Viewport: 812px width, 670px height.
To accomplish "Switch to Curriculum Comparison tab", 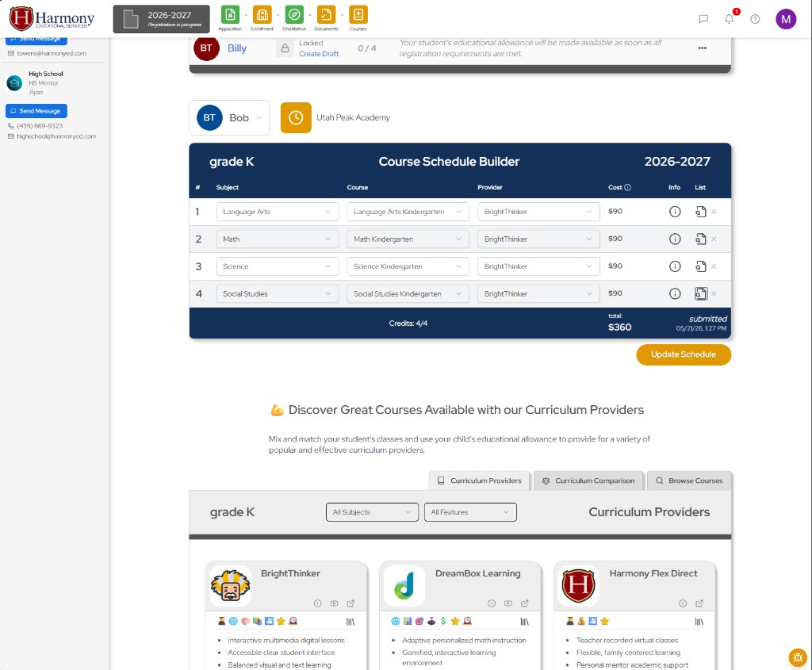I will [588, 480].
